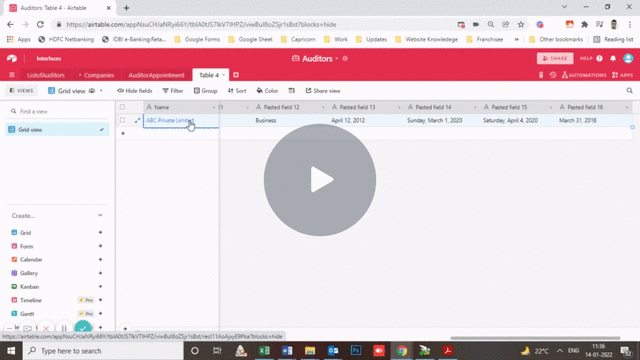Open the Filter option
640x360 pixels.
tap(173, 91)
